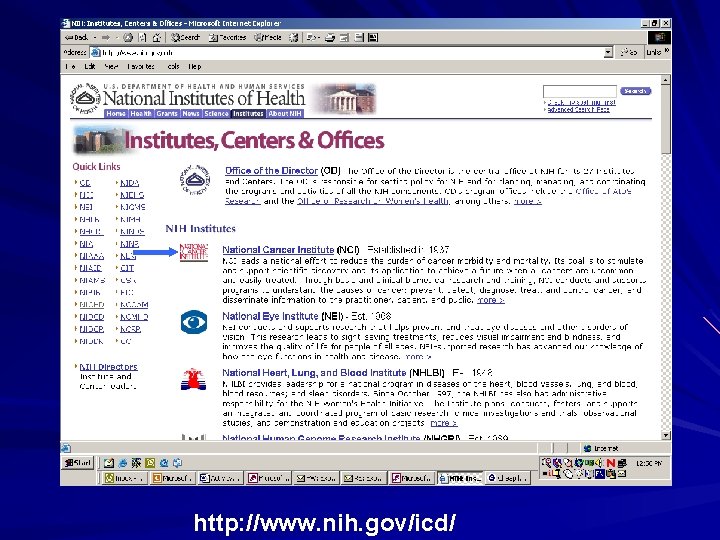Select the Home tab on the NIH navigation bar
720x540 pixels.
click(x=116, y=113)
